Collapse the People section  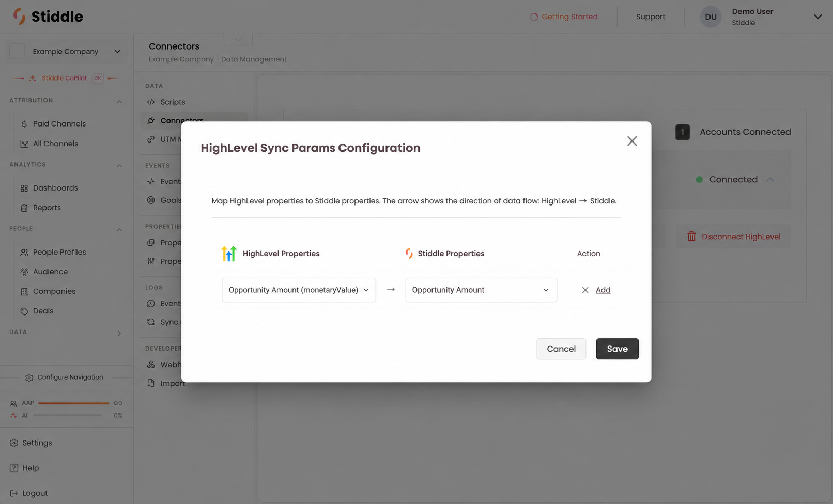tap(119, 229)
